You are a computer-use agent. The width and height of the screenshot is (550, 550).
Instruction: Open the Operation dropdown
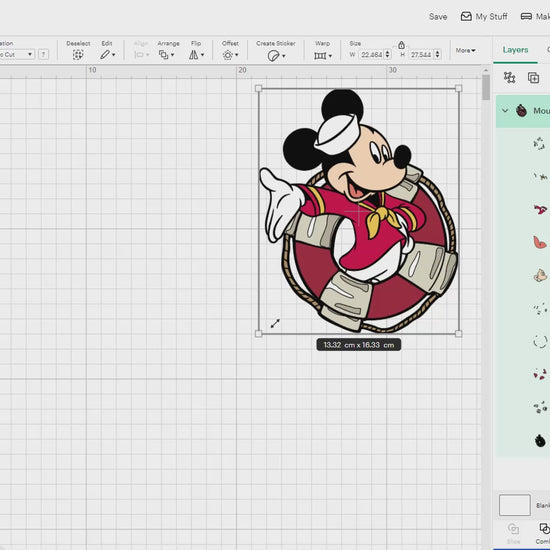point(17,54)
